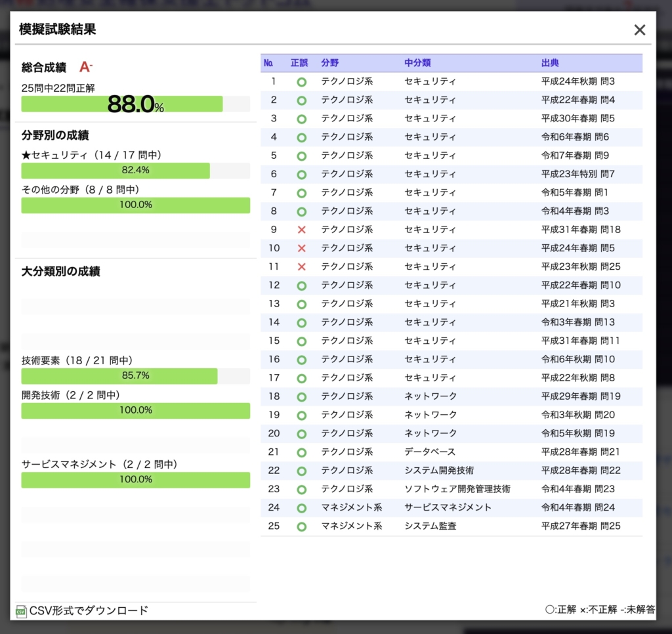Select the red X on row 11
Viewport: 672px width, 634px height.
click(301, 266)
